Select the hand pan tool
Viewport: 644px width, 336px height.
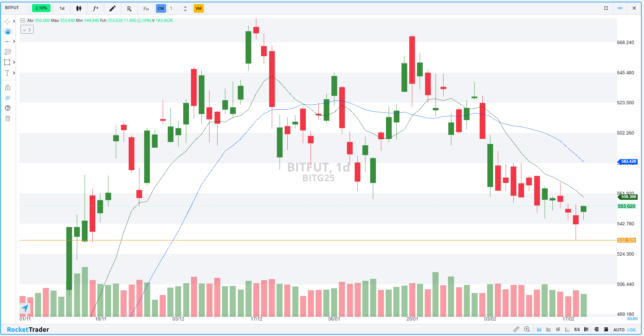8,31
